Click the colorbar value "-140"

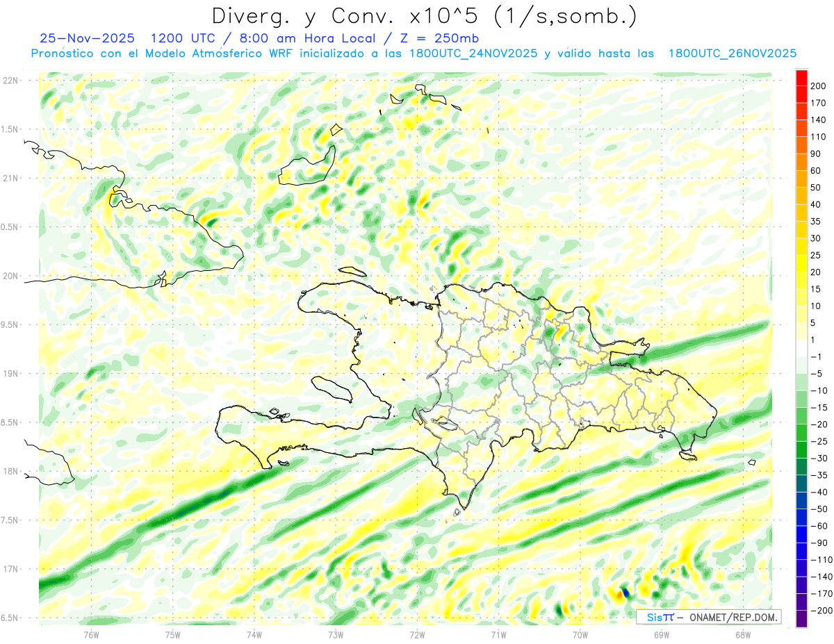coord(821,577)
